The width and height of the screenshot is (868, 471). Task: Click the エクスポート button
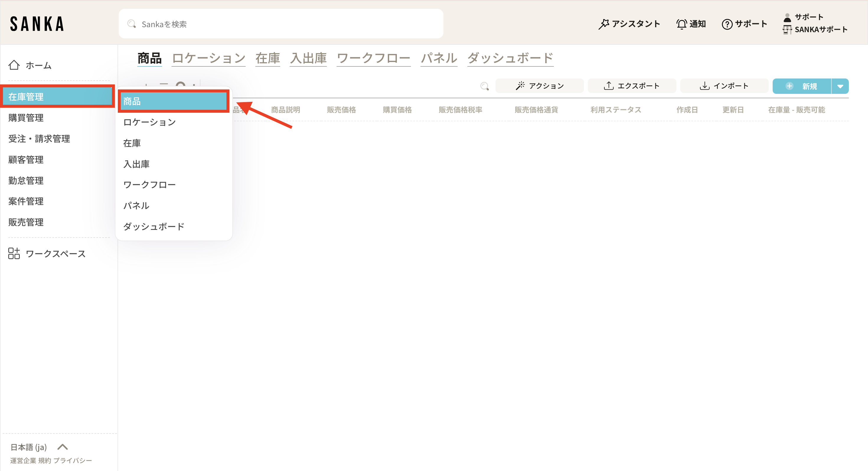pos(632,86)
